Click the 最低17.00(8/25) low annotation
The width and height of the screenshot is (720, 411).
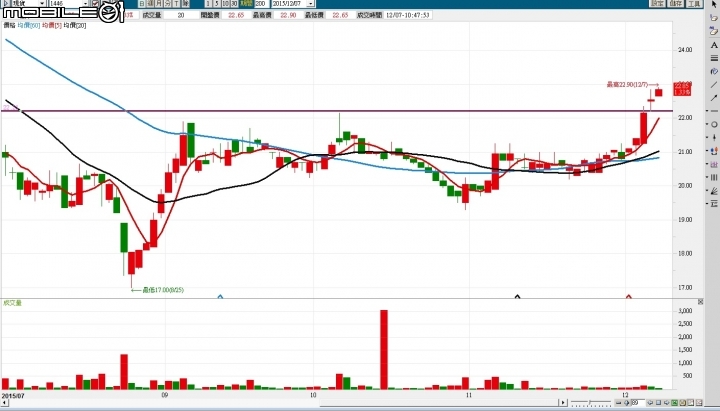coord(158,290)
